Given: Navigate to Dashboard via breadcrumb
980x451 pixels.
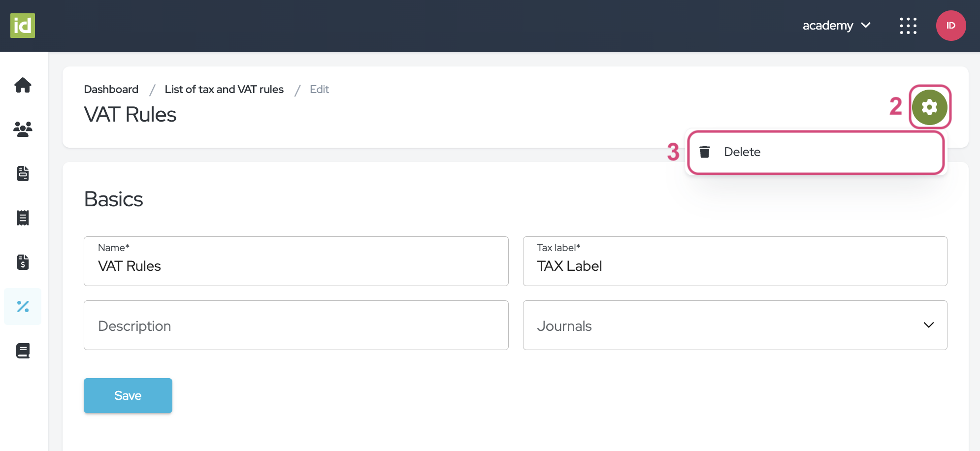Looking at the screenshot, I should [x=111, y=89].
